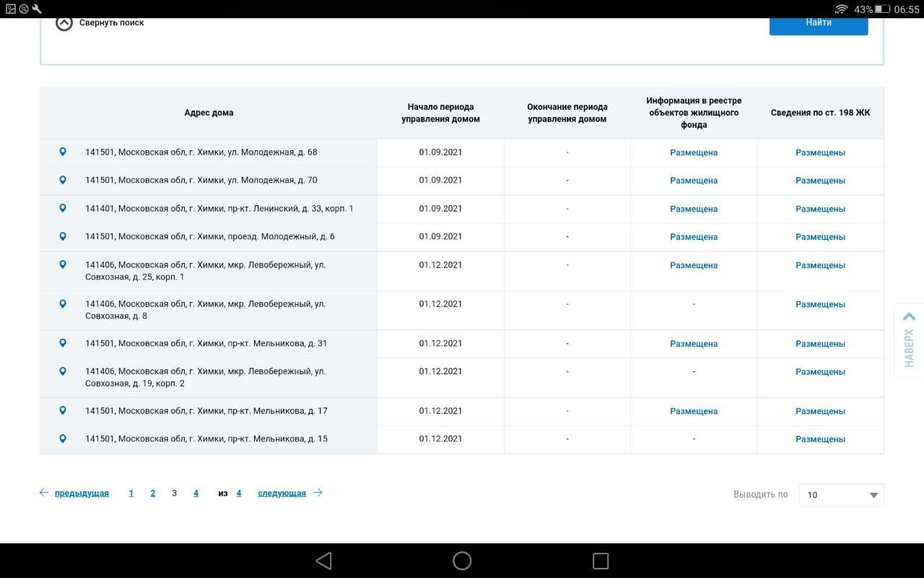Tap the wrench notification icon in status bar

(x=37, y=9)
